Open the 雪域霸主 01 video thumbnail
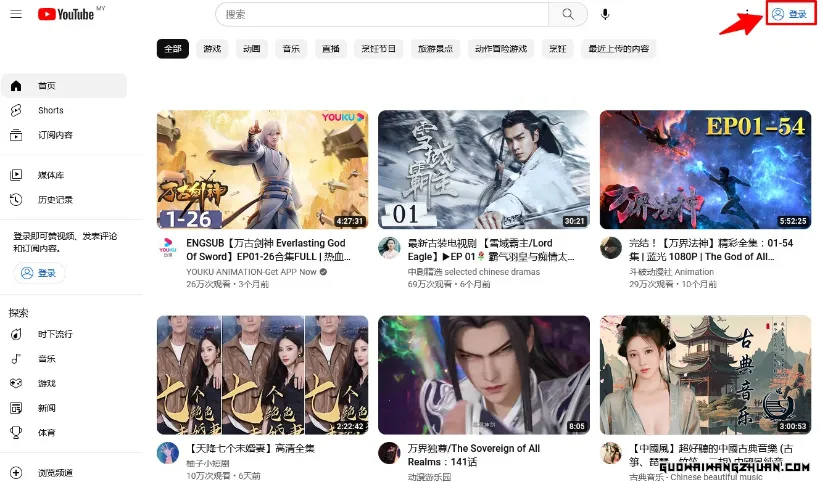This screenshot has height=482, width=820. click(484, 169)
